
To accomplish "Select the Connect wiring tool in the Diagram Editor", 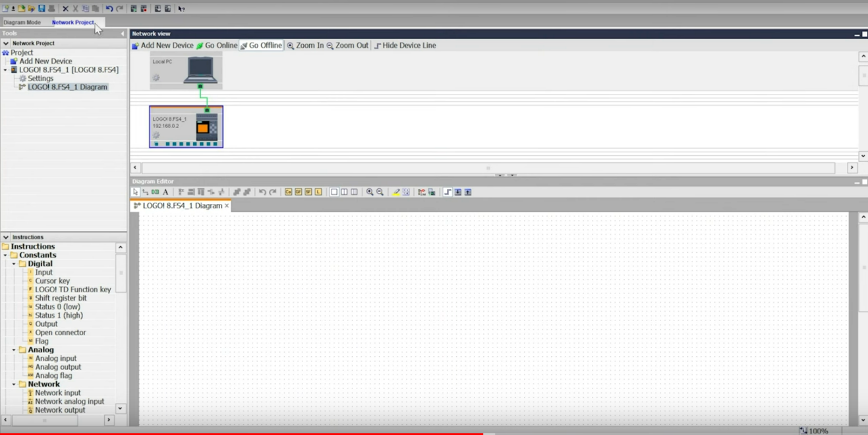I will (x=145, y=192).
